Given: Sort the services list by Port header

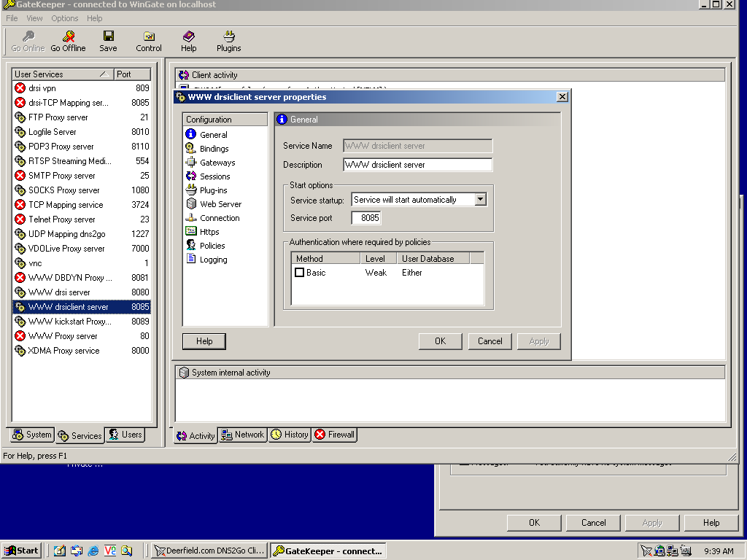Looking at the screenshot, I should 133,74.
